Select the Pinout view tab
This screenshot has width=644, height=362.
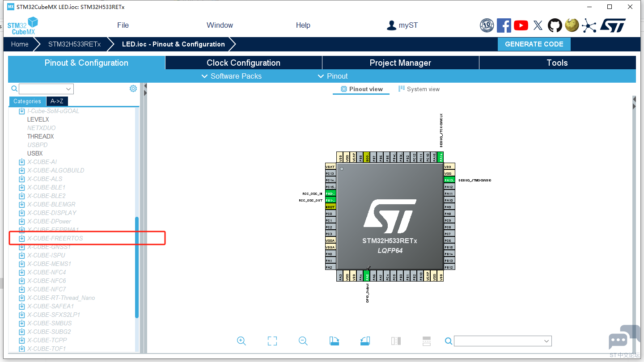(361, 89)
